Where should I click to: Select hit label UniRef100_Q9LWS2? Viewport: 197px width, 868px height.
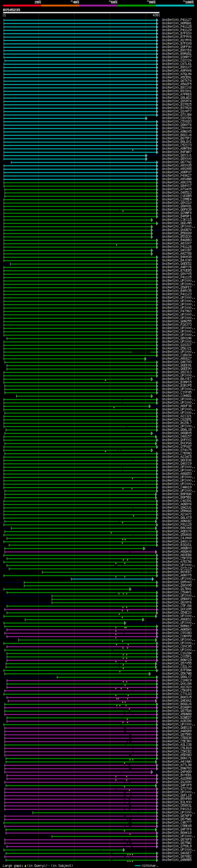[177, 98]
